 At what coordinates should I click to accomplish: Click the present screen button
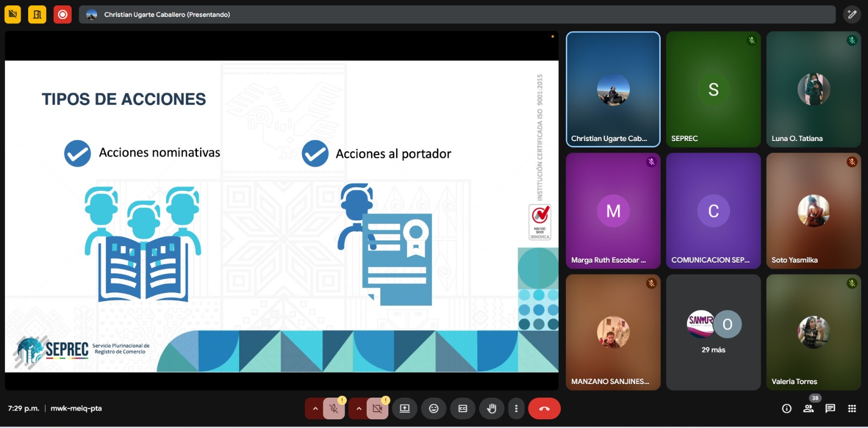pyautogui.click(x=405, y=408)
